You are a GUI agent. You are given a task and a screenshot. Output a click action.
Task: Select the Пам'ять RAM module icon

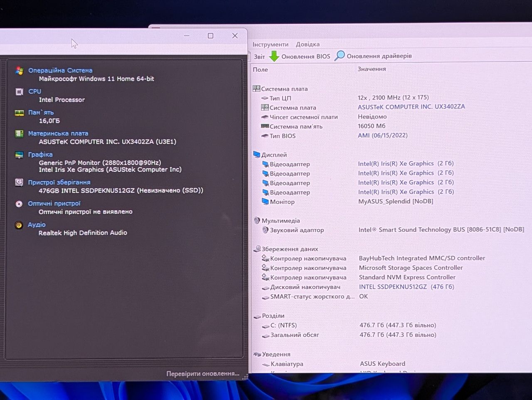(x=19, y=113)
